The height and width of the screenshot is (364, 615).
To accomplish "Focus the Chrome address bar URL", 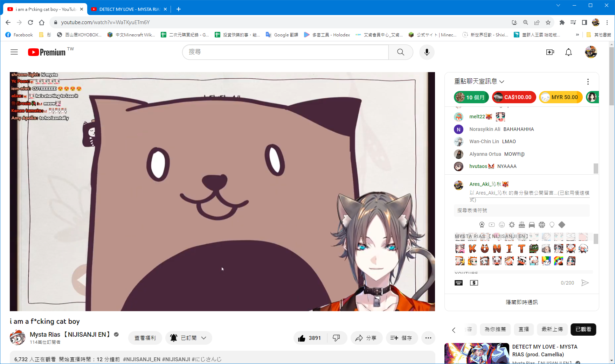I will pyautogui.click(x=105, y=22).
